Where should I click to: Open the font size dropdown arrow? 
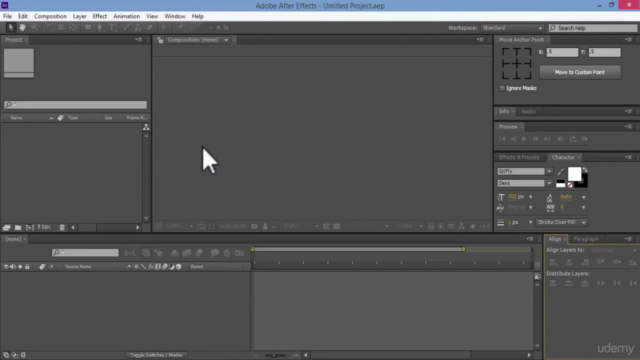[531, 197]
